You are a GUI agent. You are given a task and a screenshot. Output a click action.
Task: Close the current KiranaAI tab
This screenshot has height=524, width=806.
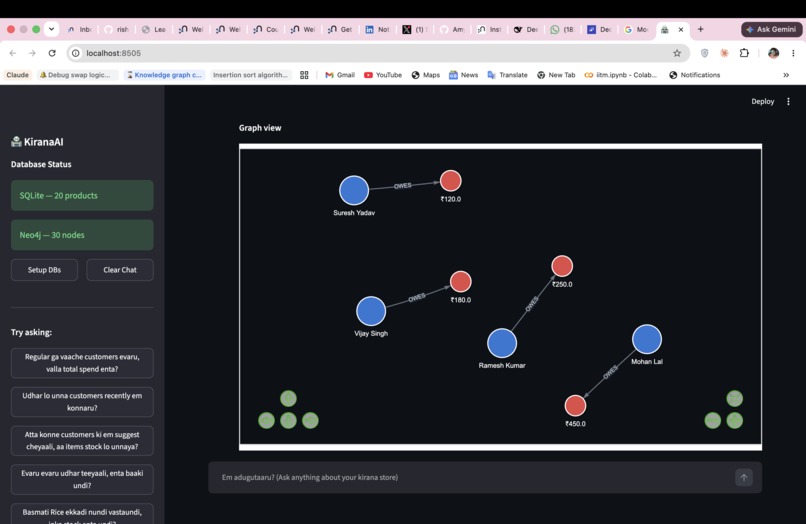click(x=681, y=30)
